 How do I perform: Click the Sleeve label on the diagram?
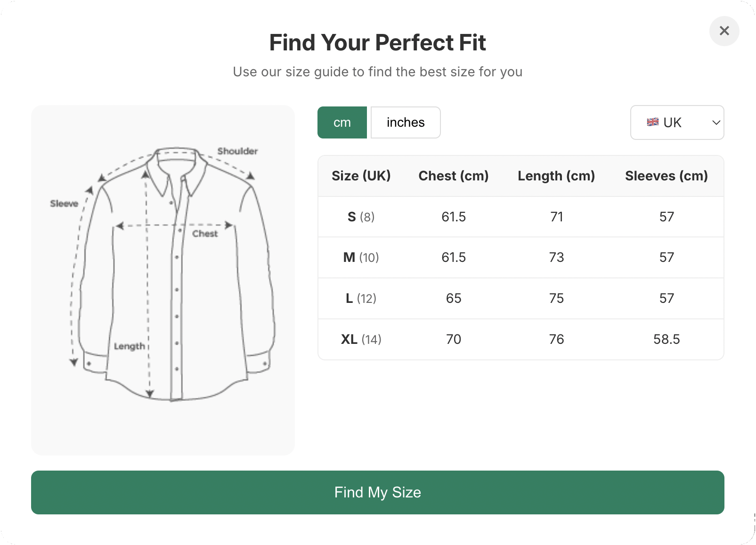point(64,203)
